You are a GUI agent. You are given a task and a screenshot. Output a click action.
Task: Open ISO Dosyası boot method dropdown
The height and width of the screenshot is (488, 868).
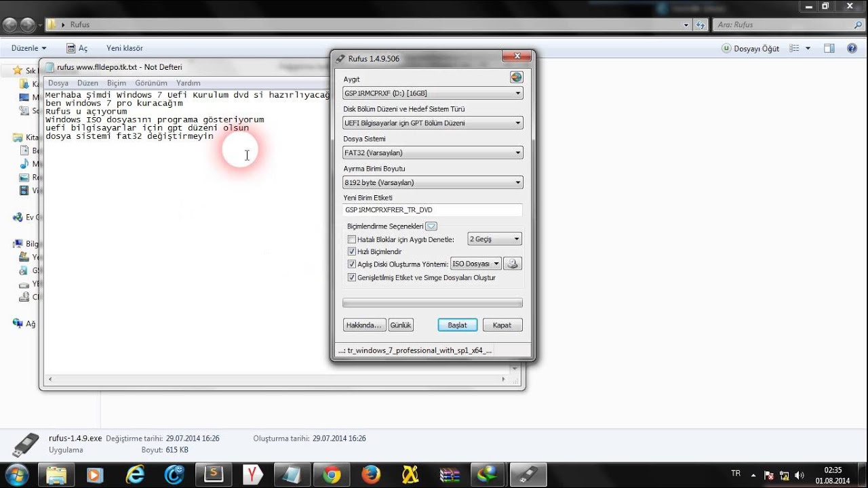tap(476, 264)
